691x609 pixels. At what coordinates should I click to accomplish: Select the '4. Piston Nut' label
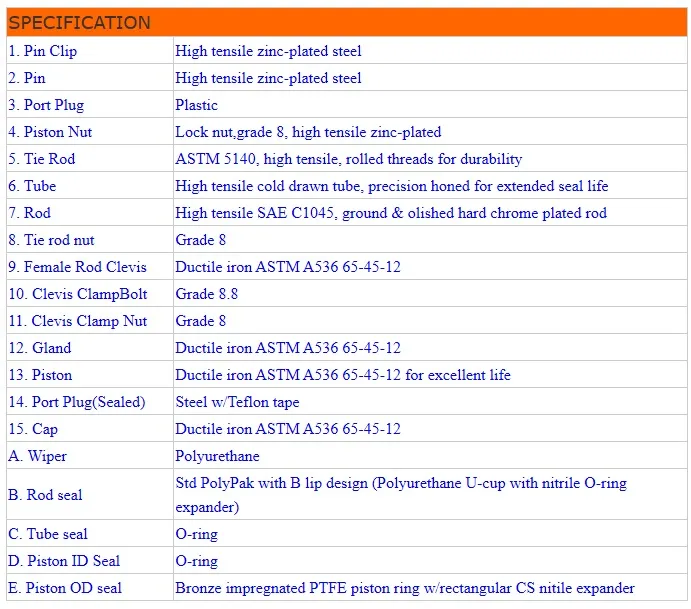pos(50,132)
